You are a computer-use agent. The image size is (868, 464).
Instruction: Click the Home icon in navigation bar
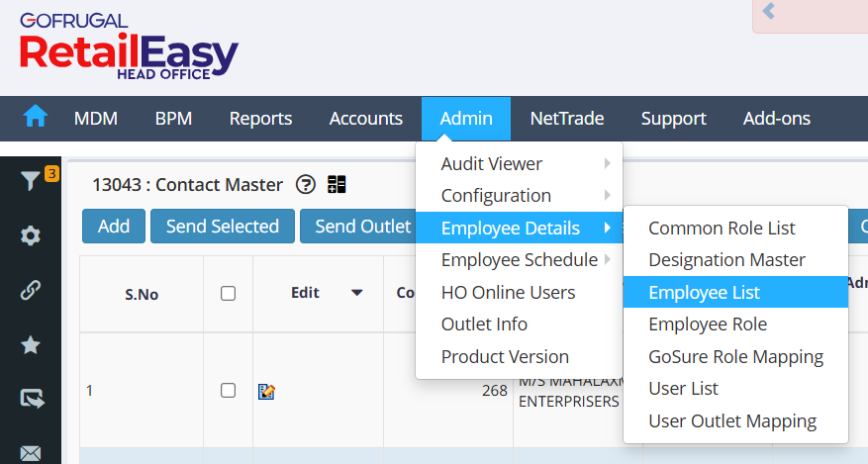tap(36, 118)
